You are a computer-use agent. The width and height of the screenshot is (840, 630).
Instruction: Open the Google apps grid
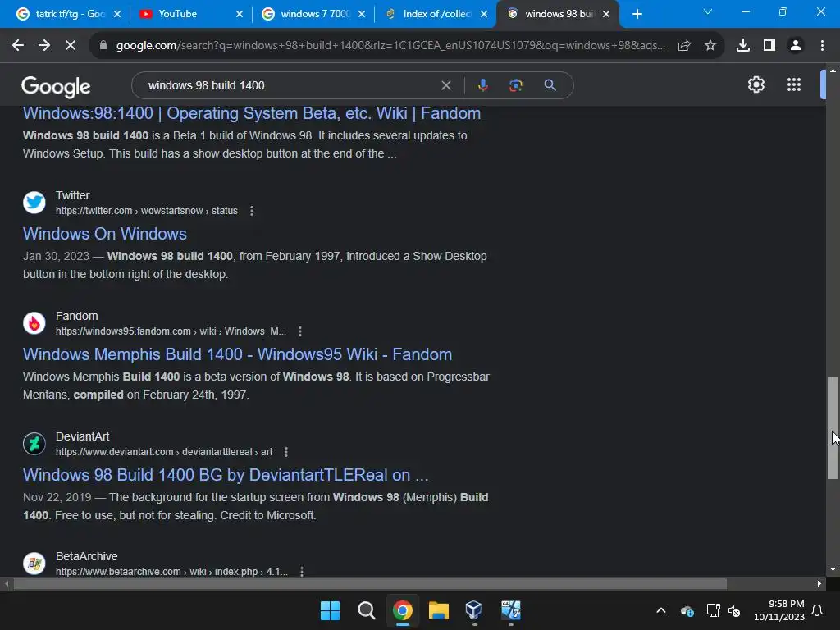click(x=794, y=84)
